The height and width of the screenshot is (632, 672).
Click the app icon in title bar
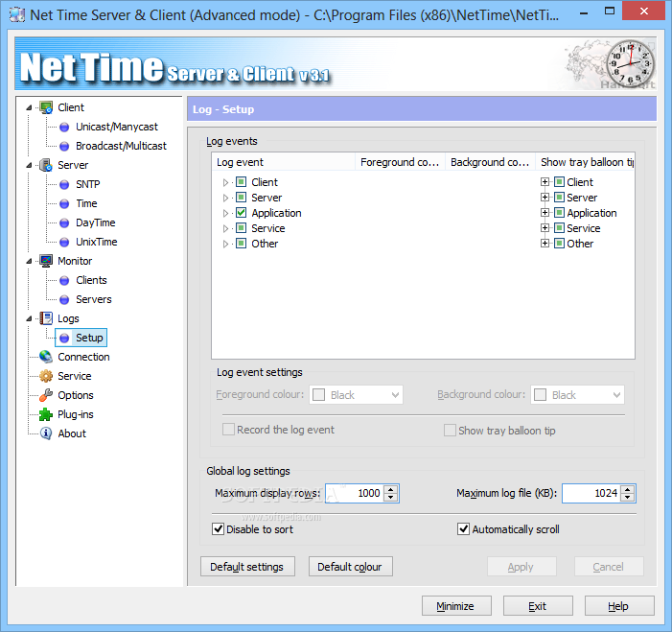(x=17, y=15)
